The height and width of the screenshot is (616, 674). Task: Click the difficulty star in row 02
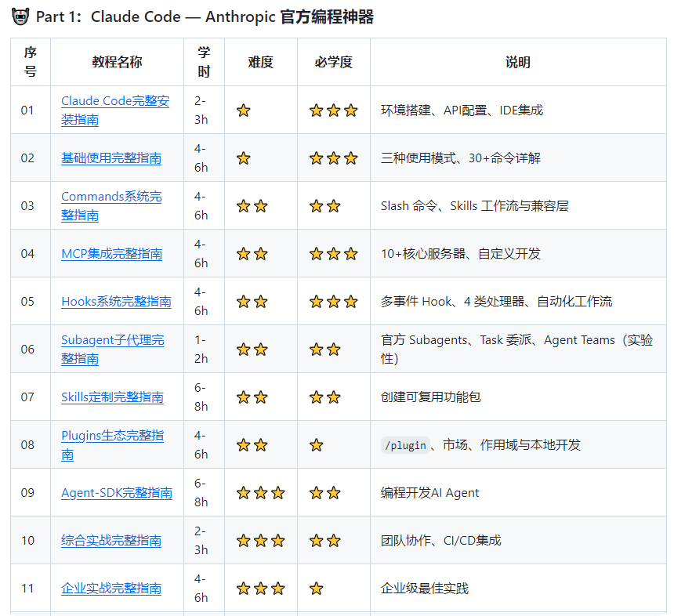point(243,158)
